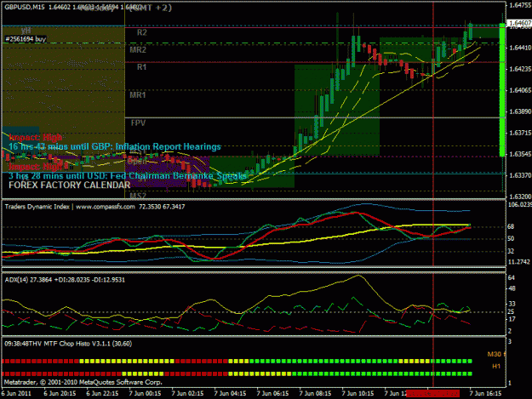This screenshot has width=532, height=399.
Task: Click the M30 timeframe label in Chop Histo
Action: (x=495, y=354)
